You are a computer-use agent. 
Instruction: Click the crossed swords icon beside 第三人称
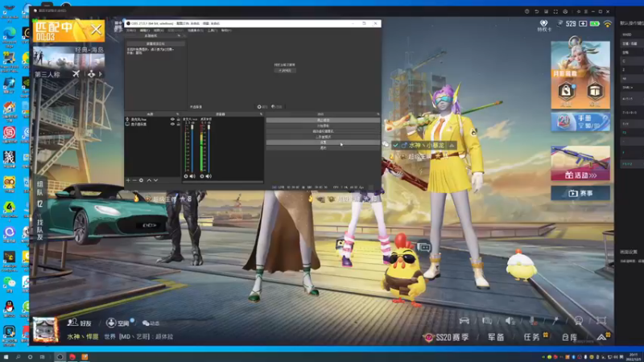coord(76,74)
